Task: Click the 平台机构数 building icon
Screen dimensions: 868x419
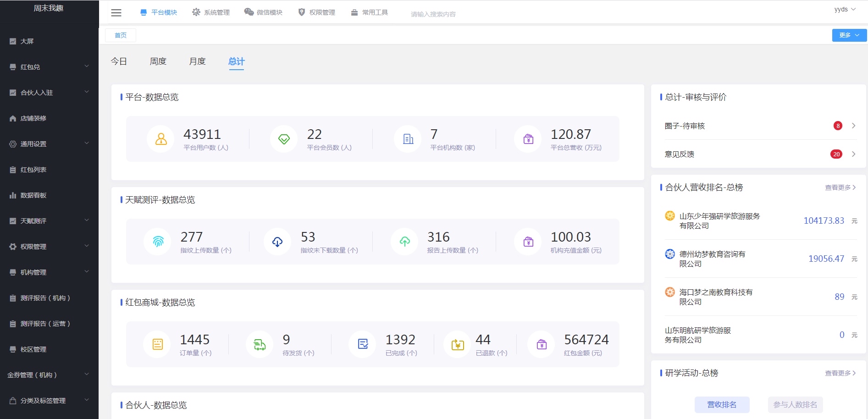Action: tap(408, 139)
